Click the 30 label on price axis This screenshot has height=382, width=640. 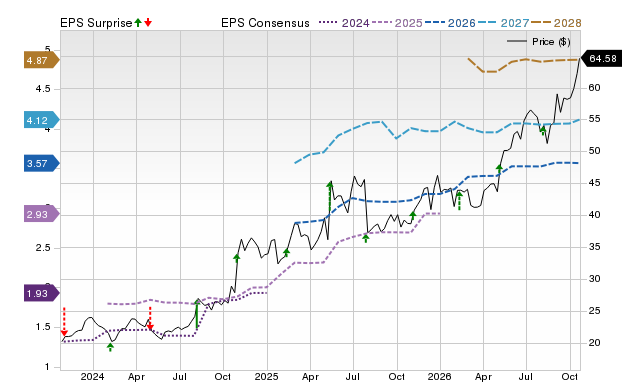tap(594, 279)
